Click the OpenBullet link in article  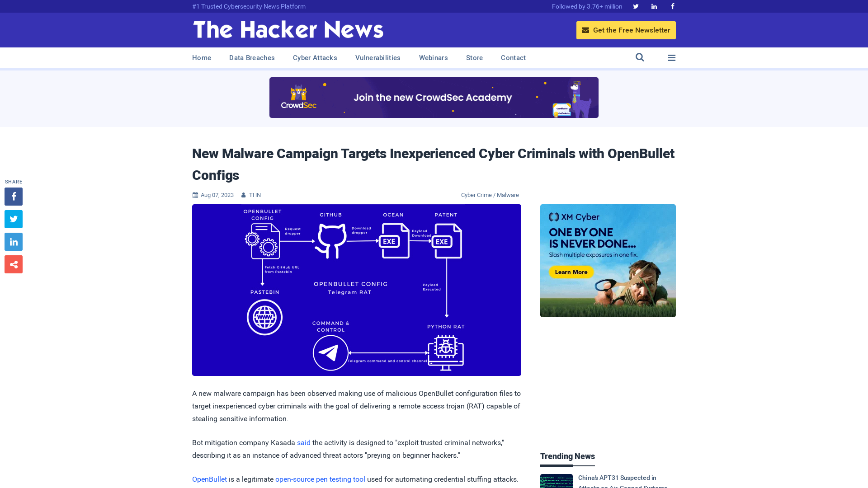[x=209, y=479]
